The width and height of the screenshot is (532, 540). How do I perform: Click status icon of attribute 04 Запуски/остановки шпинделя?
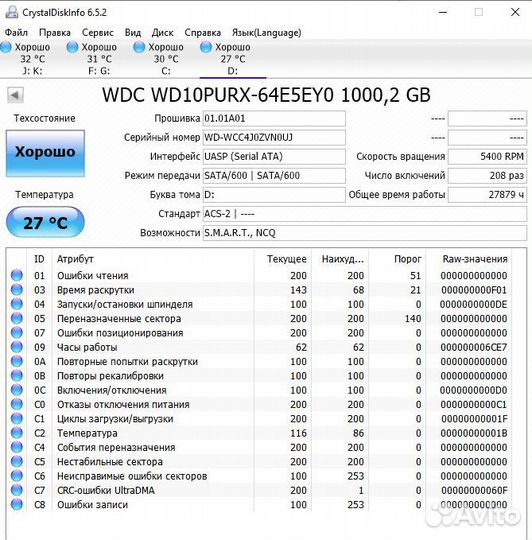17,304
